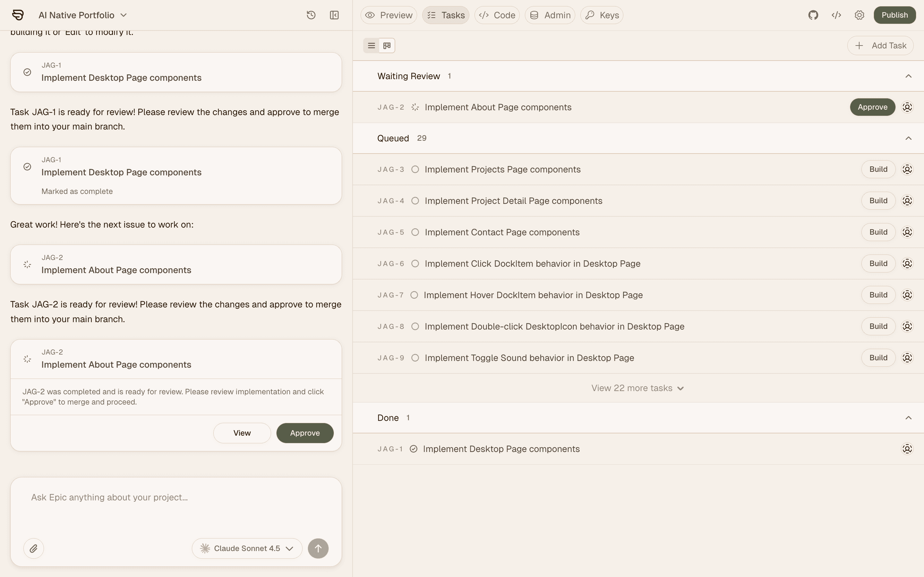This screenshot has width=924, height=577.
Task: Switch to board view layout
Action: click(387, 46)
